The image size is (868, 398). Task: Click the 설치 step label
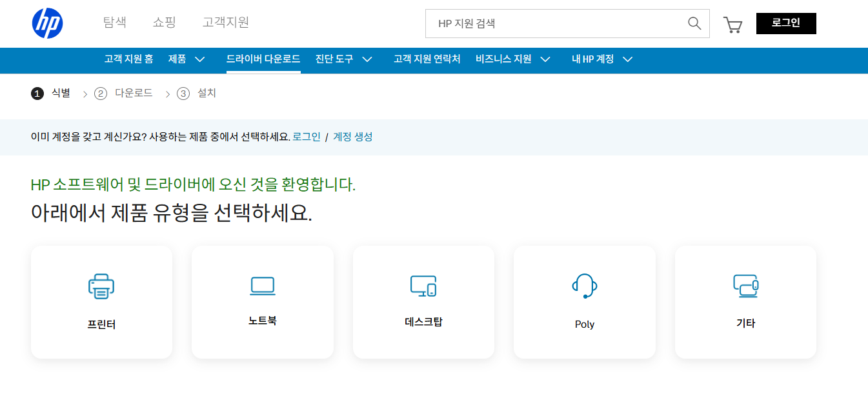pyautogui.click(x=207, y=93)
